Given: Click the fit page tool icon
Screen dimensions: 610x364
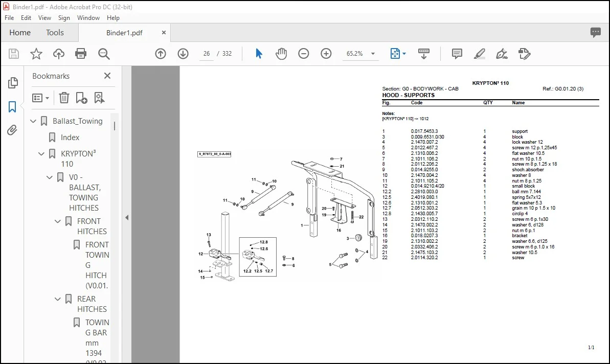Looking at the screenshot, I should pos(395,54).
